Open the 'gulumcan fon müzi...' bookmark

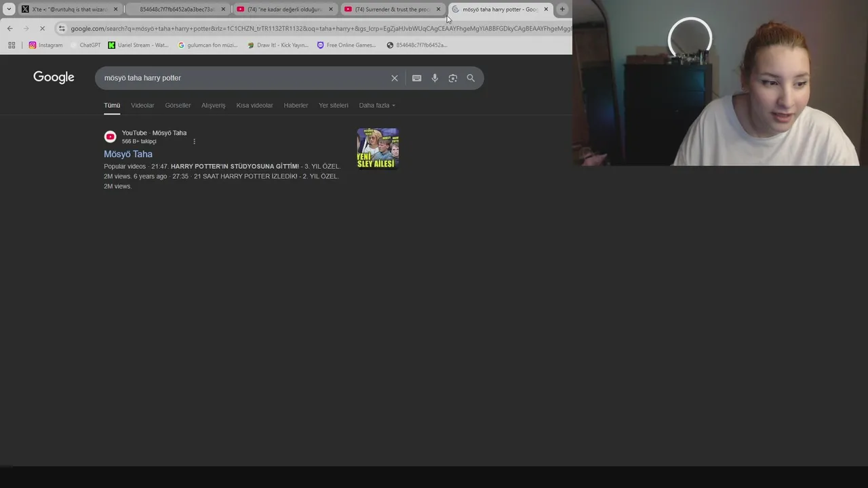[208, 45]
